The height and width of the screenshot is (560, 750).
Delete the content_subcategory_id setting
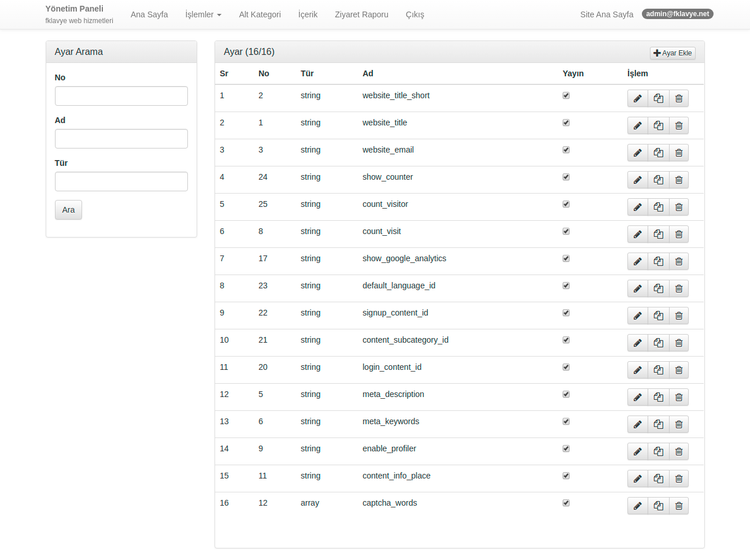click(x=679, y=343)
